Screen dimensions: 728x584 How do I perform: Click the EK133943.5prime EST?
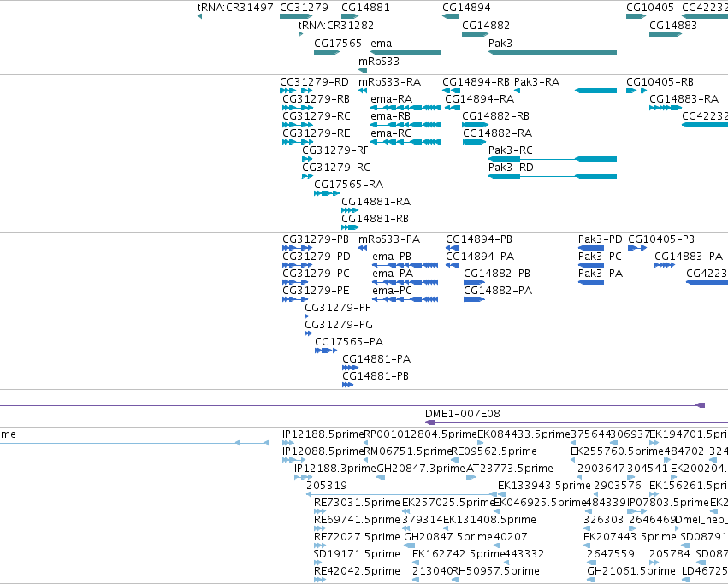[x=501, y=494]
